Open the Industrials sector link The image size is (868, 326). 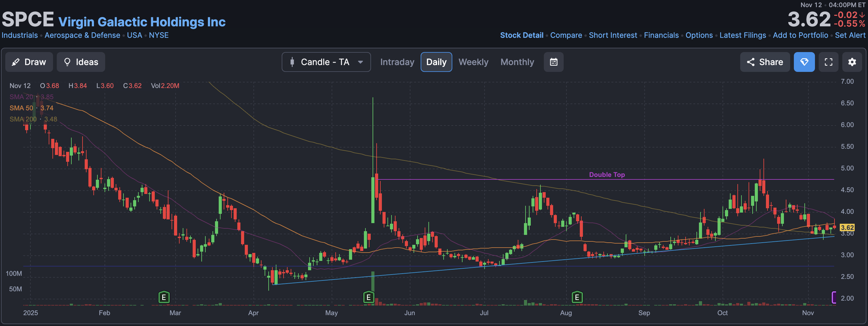(x=20, y=35)
